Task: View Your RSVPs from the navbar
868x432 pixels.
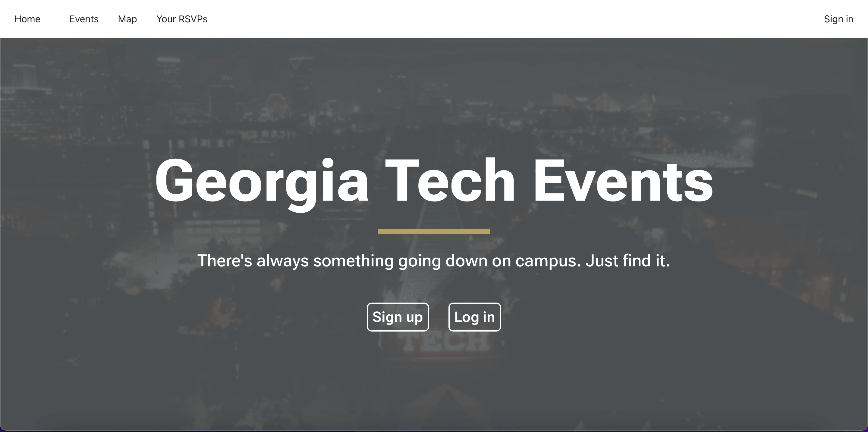Action: pyautogui.click(x=182, y=19)
